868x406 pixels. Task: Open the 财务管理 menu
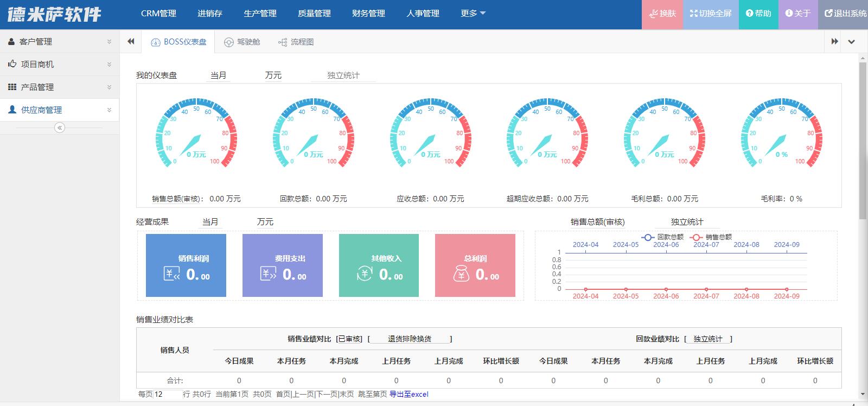coord(368,13)
